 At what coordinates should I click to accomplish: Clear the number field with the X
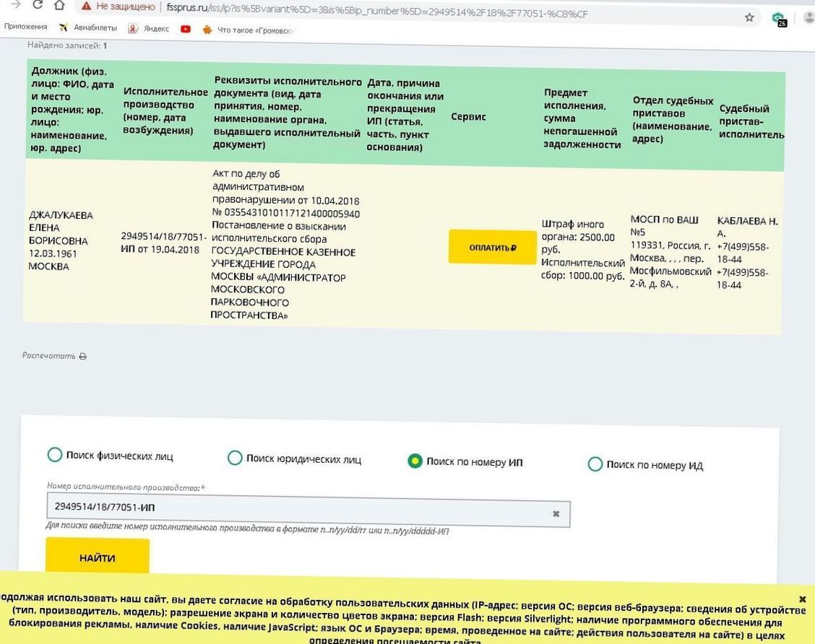click(556, 513)
